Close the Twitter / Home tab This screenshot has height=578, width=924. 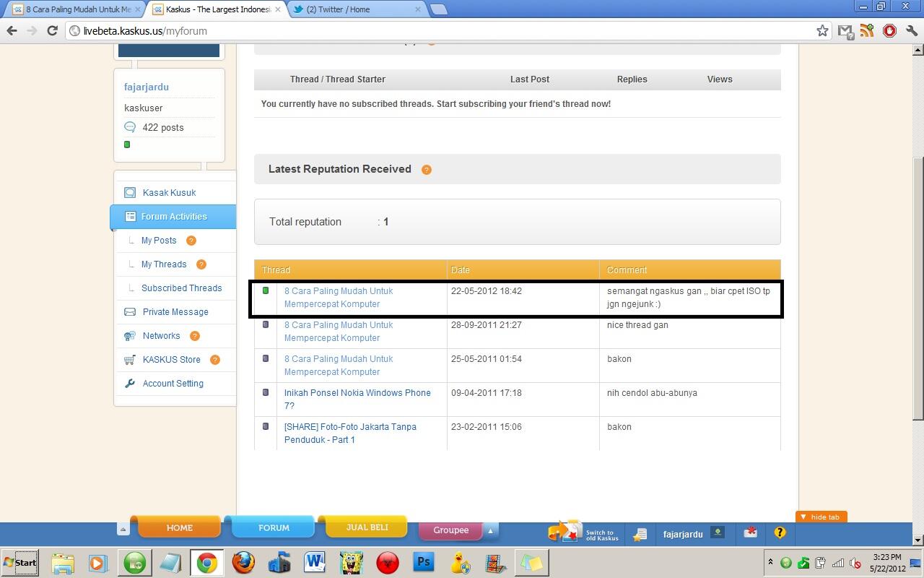[418, 9]
